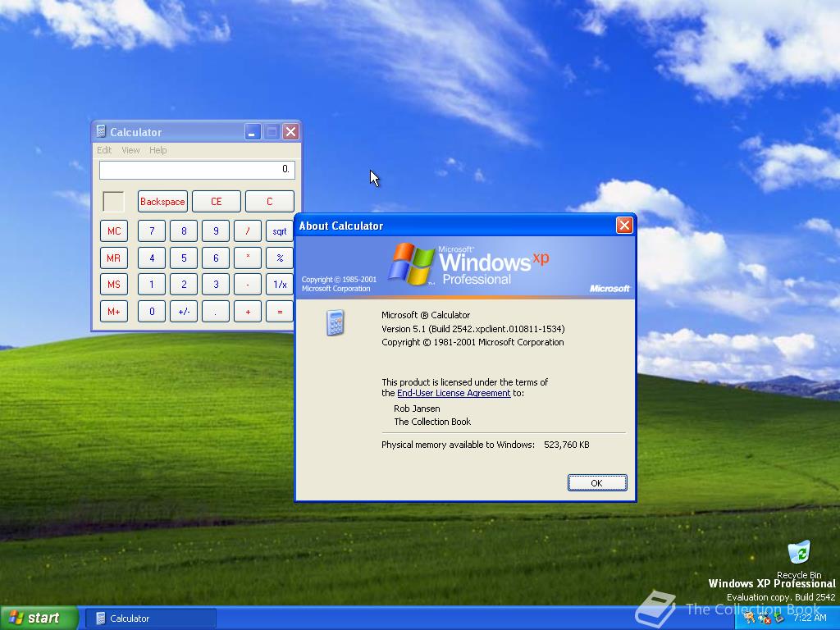The width and height of the screenshot is (840, 630).
Task: Click the decimal point button
Action: point(216,311)
